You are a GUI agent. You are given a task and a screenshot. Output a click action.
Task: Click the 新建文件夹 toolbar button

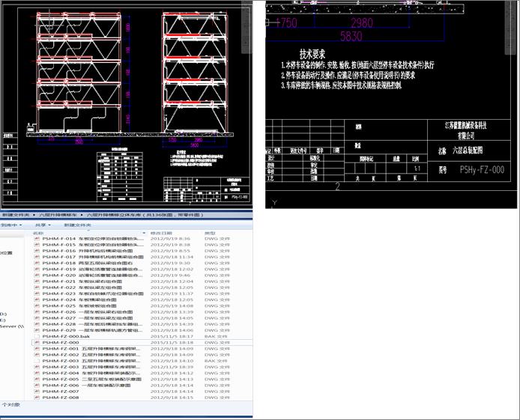77,225
